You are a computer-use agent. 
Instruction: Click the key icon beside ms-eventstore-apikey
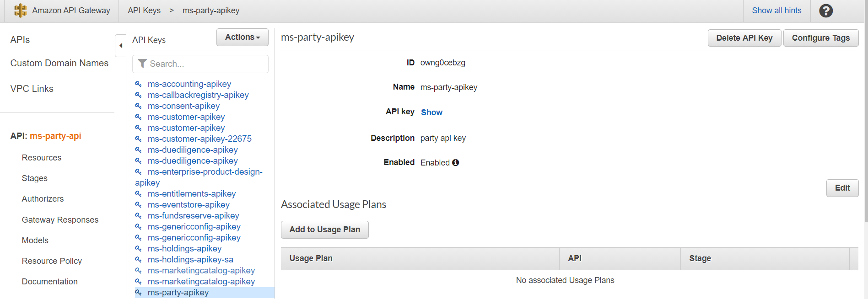(138, 205)
